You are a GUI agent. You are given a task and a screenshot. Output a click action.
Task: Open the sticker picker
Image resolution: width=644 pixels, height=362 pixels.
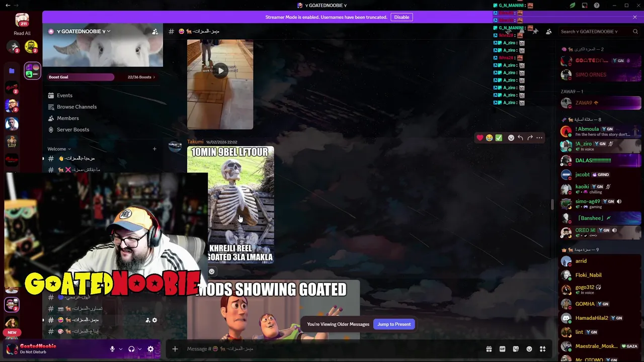pyautogui.click(x=516, y=349)
